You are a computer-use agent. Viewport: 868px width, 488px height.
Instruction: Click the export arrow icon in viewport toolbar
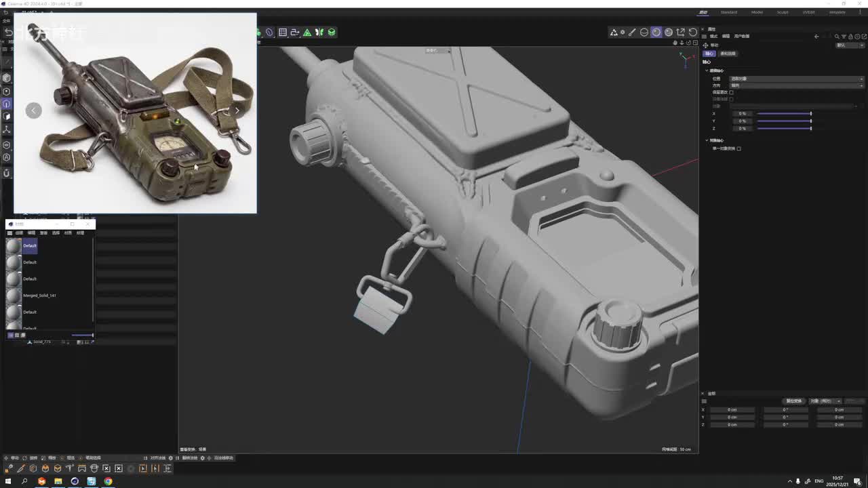click(680, 32)
